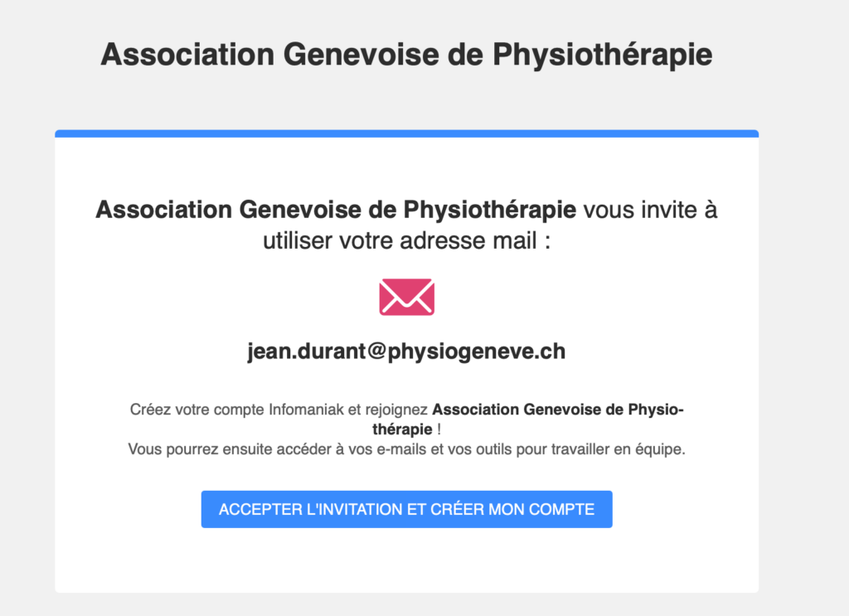
Task: Click the bold association name in the invitation heading
Action: (336, 210)
